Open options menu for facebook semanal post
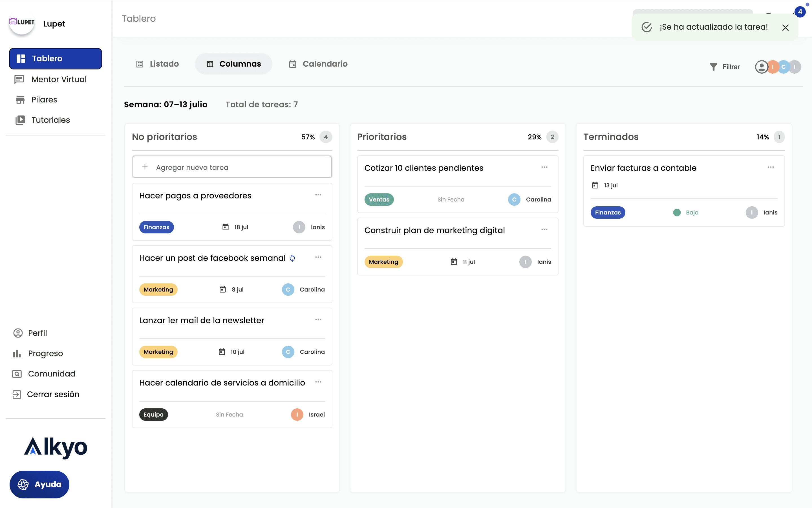Screen dimensions: 812x508 [x=318, y=257]
